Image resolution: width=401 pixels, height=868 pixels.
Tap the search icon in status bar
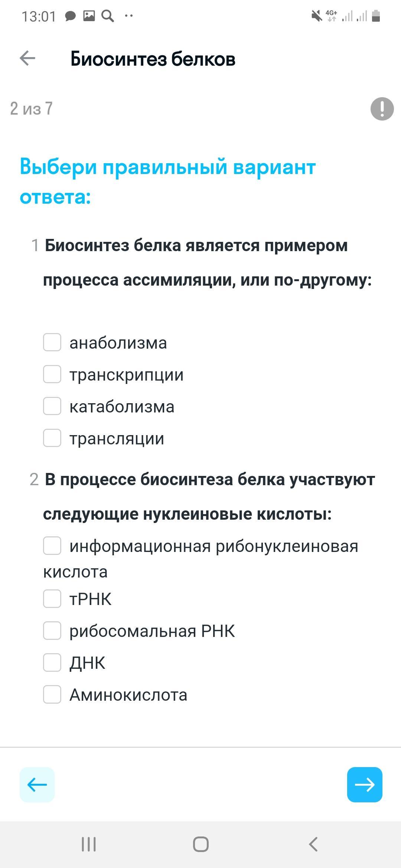[108, 16]
